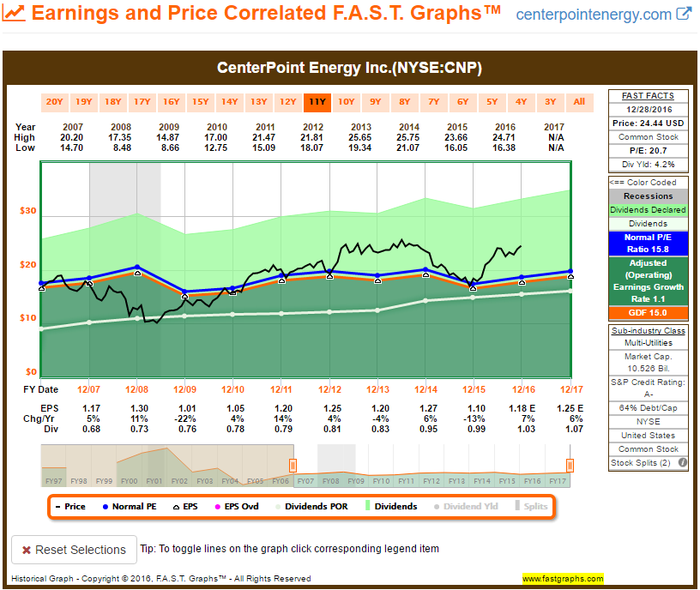Select the 10Y time range tab
This screenshot has height=590, width=700.
(347, 102)
